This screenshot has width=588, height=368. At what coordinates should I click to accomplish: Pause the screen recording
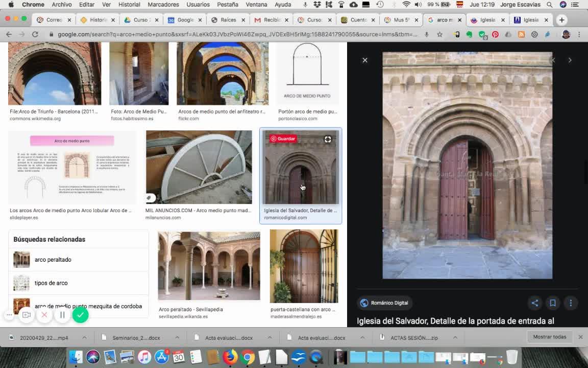(62, 315)
